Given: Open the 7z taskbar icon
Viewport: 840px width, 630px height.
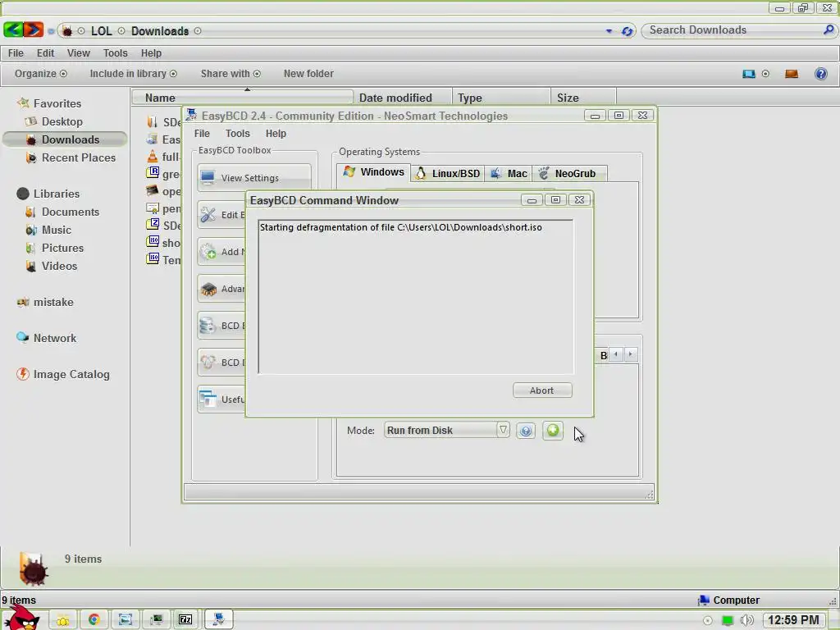Looking at the screenshot, I should coord(185,620).
